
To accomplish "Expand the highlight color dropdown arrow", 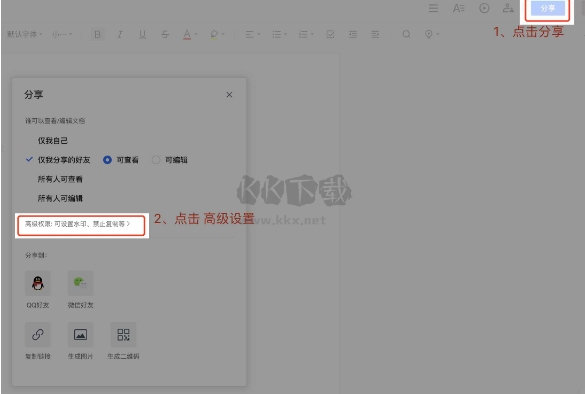I will 223,34.
